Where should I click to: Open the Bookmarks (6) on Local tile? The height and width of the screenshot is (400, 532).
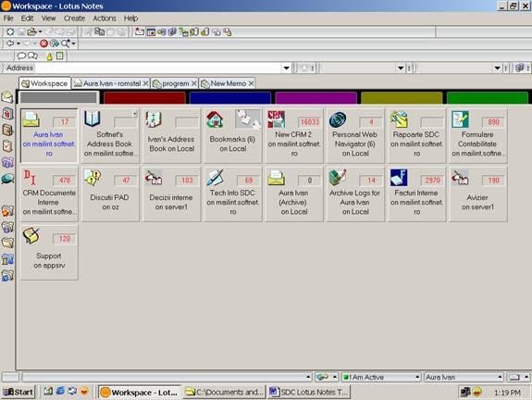coord(233,136)
